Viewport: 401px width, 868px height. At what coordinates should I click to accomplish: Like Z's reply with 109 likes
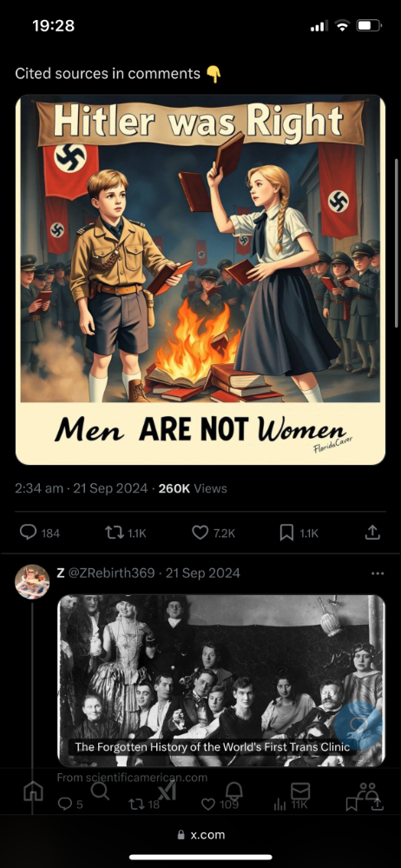click(208, 805)
